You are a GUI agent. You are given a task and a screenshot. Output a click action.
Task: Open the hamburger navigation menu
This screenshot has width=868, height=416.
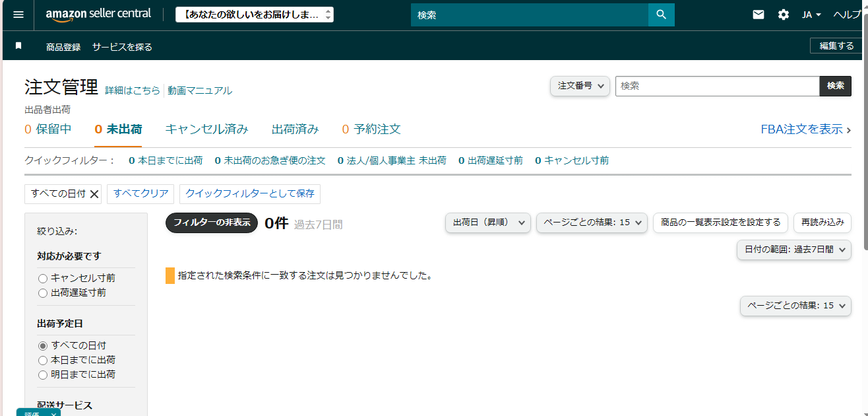[x=18, y=15]
